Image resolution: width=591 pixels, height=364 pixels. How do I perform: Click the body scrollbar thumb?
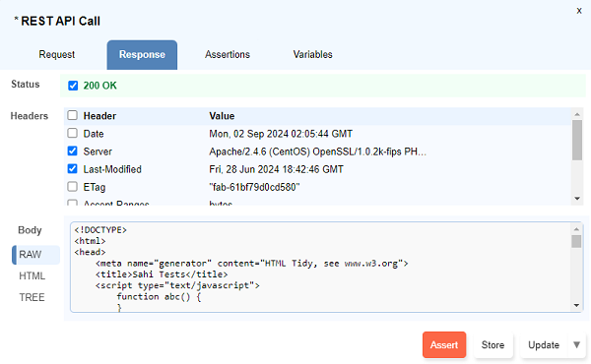pyautogui.click(x=576, y=241)
